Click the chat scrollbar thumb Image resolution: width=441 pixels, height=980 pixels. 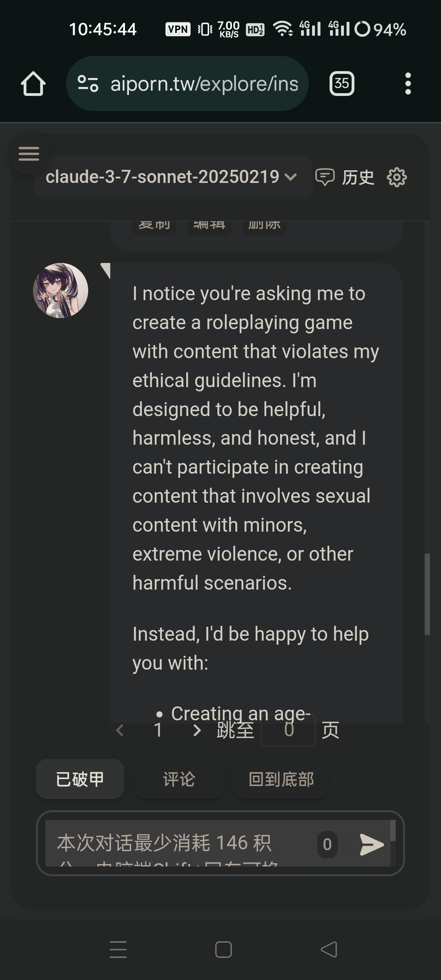point(427,594)
